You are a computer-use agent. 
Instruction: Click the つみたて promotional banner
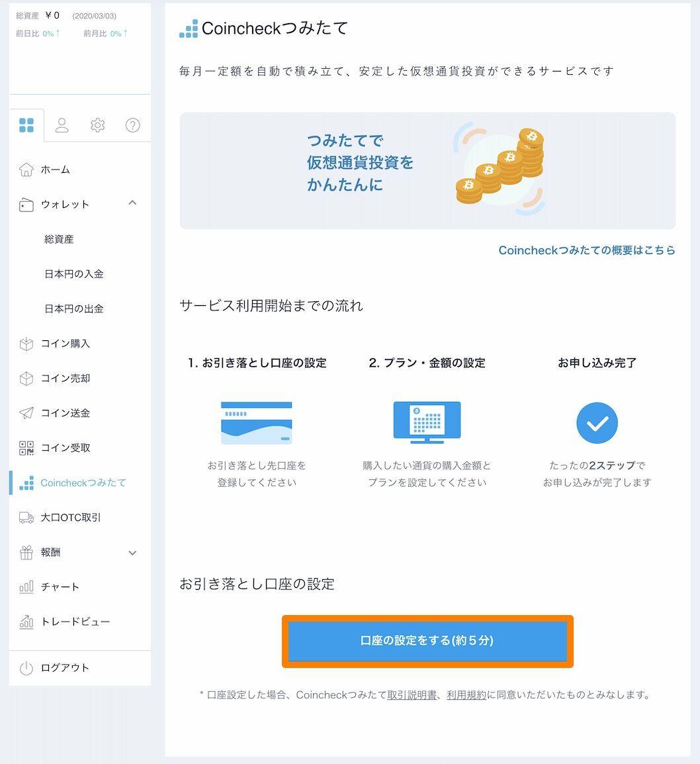coord(427,171)
